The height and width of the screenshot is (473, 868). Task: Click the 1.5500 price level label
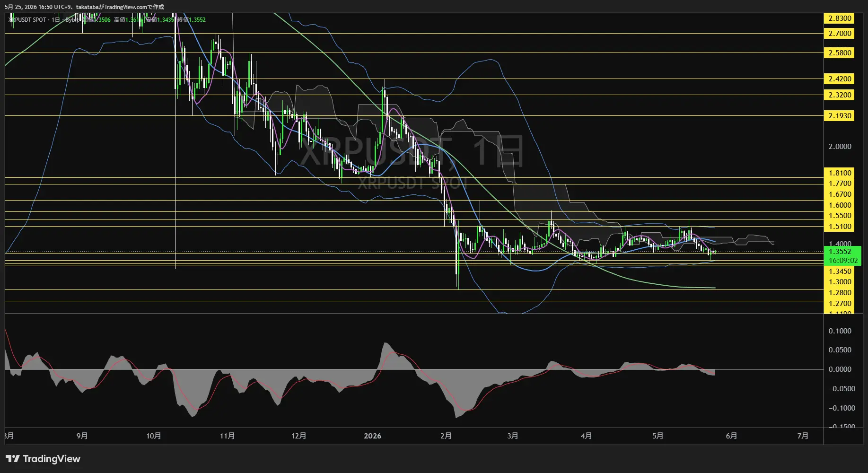(840, 216)
